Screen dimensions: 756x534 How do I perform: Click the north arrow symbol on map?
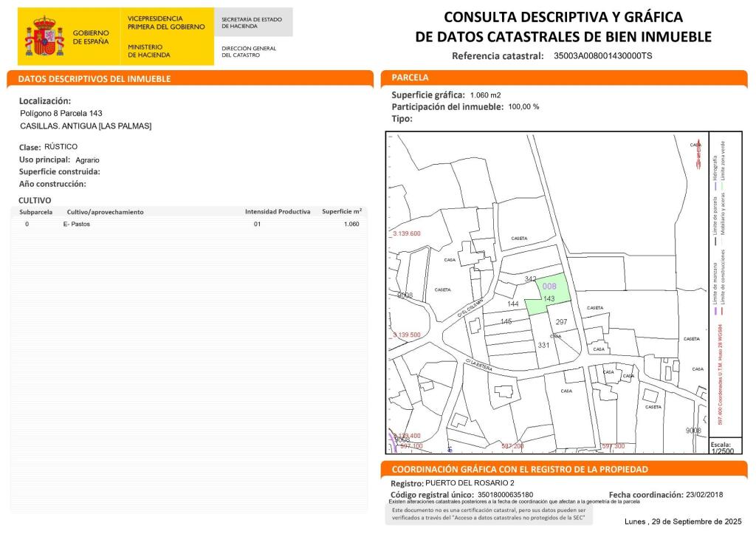click(698, 154)
